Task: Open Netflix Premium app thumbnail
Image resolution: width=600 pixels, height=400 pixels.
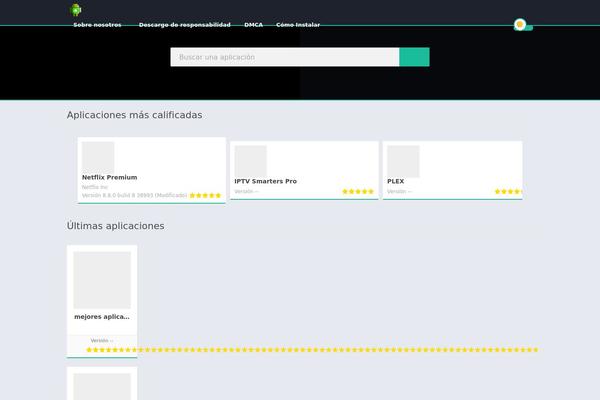Action: pos(98,158)
